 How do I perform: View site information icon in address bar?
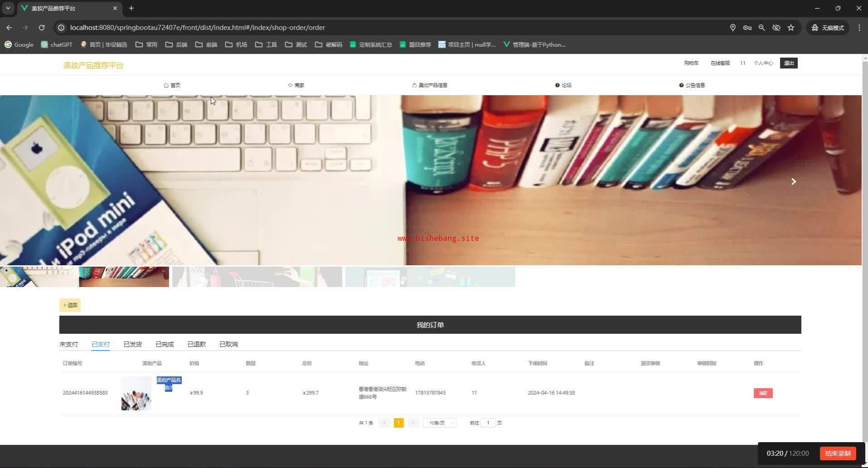point(61,28)
